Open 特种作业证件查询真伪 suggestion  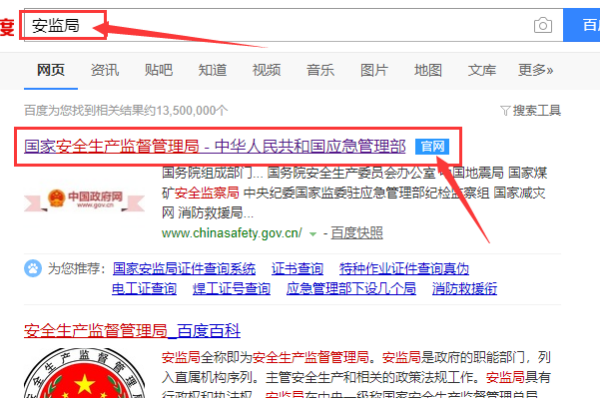[x=404, y=269]
